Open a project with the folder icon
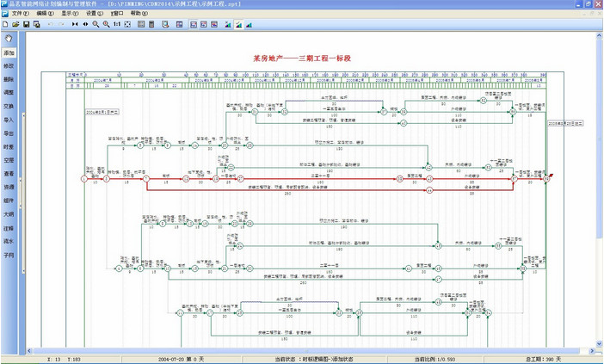 click(x=15, y=24)
